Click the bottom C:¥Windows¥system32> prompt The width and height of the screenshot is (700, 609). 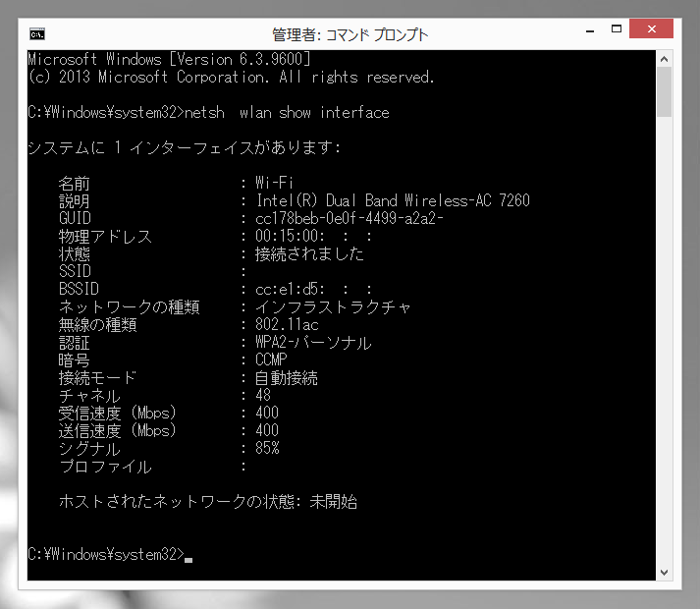tap(106, 555)
